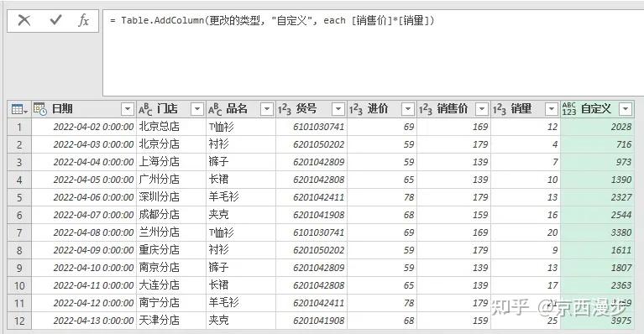Open filter dropdown for 门店 column
The height and width of the screenshot is (334, 644).
click(x=197, y=109)
